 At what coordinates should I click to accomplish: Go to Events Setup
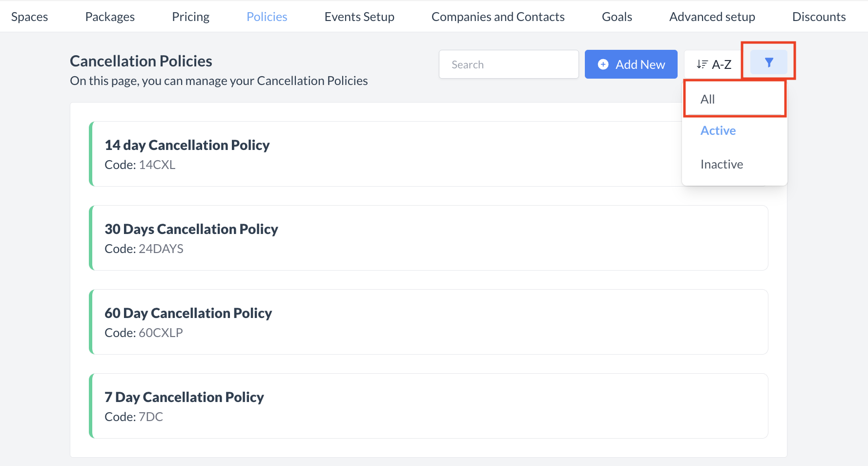pyautogui.click(x=359, y=16)
